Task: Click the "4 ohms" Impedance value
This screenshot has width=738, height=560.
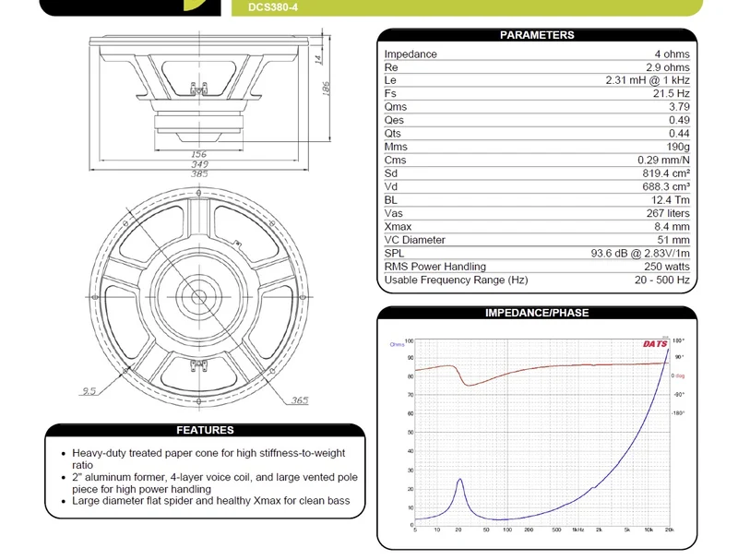Action: [673, 54]
